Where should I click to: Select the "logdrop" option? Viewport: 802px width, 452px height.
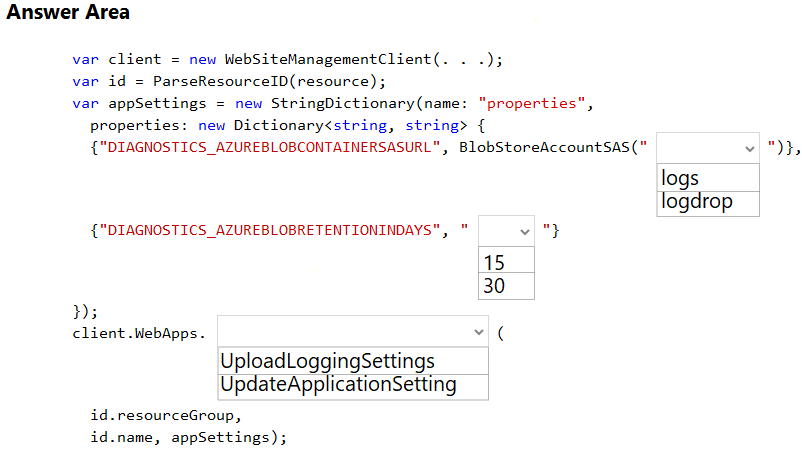point(708,204)
